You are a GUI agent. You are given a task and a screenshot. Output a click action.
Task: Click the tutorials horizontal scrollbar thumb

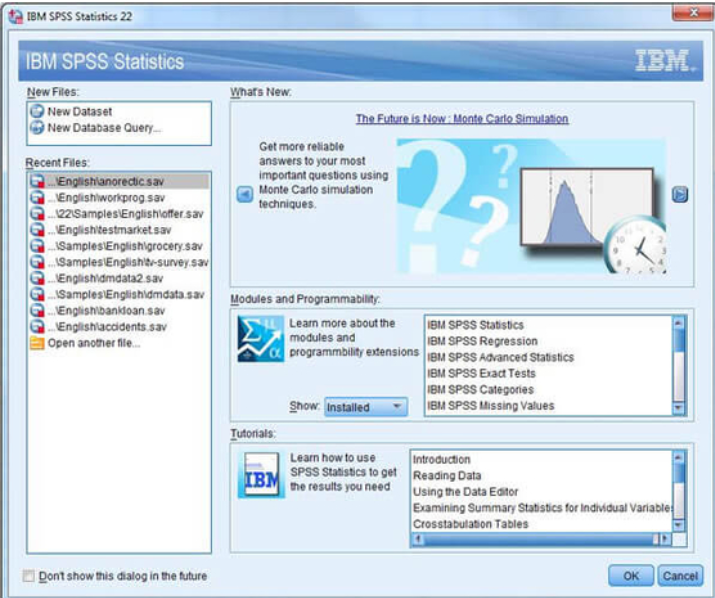coord(542,539)
